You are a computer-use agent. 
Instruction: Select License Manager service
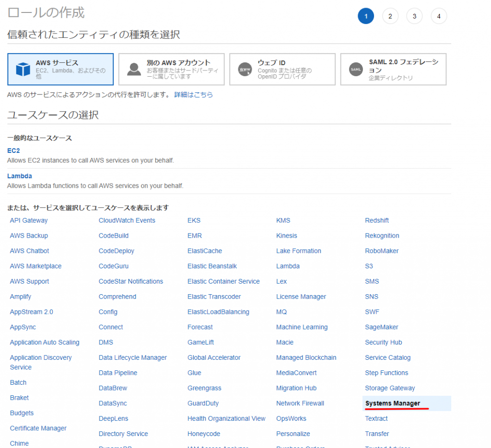click(301, 297)
